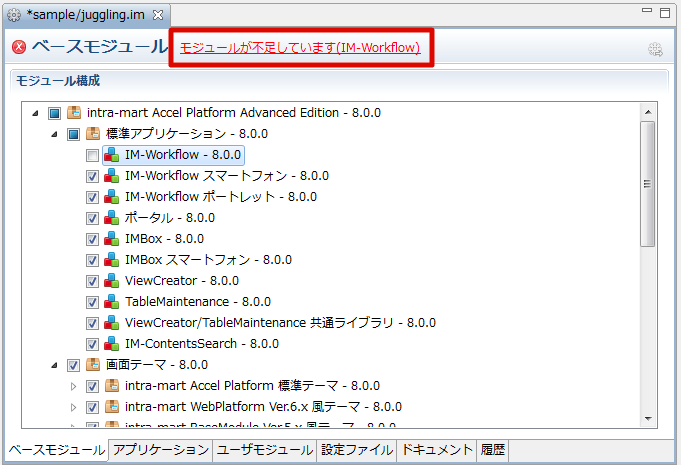
Task: Click the scroll-down arrow of the module tree
Action: click(648, 419)
